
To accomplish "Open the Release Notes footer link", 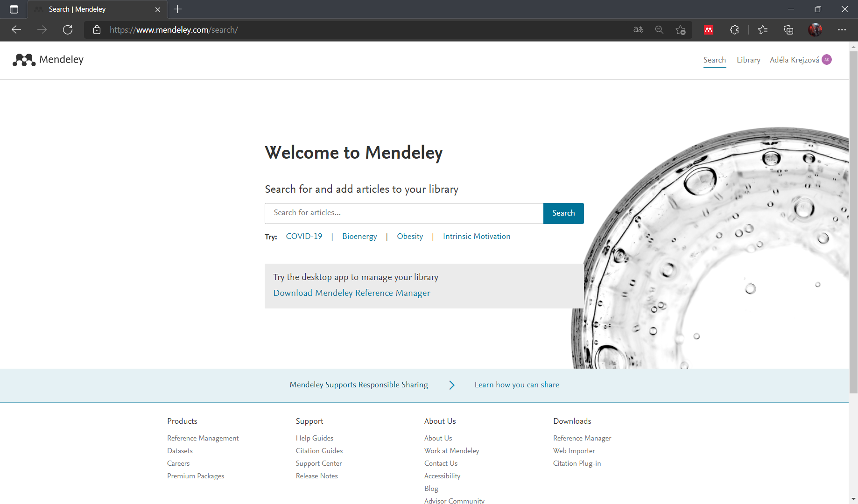I will pyautogui.click(x=316, y=476).
